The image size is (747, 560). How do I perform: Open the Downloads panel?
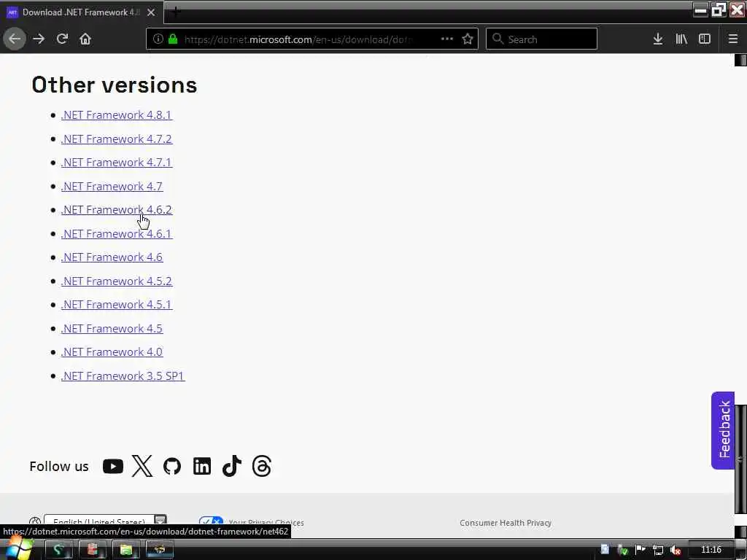point(658,39)
